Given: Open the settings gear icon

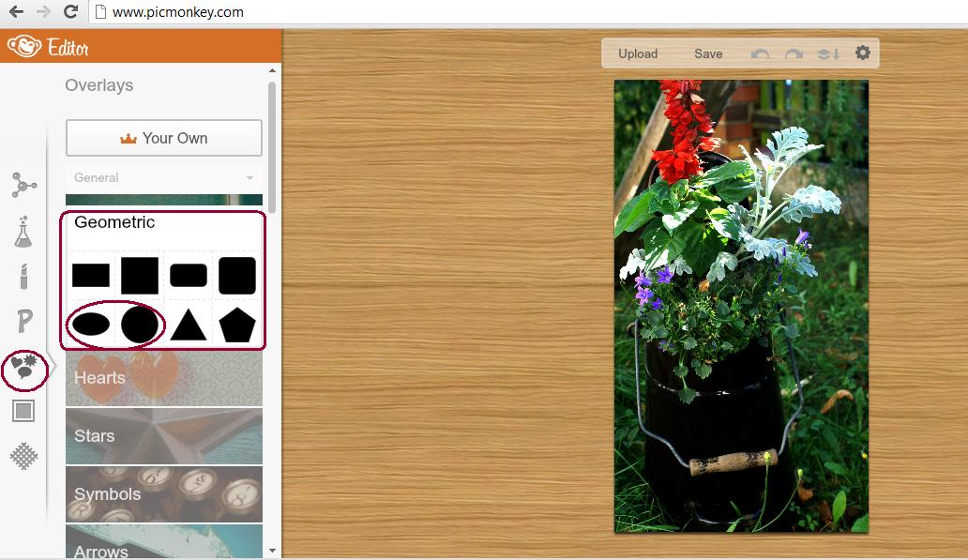Looking at the screenshot, I should (863, 53).
